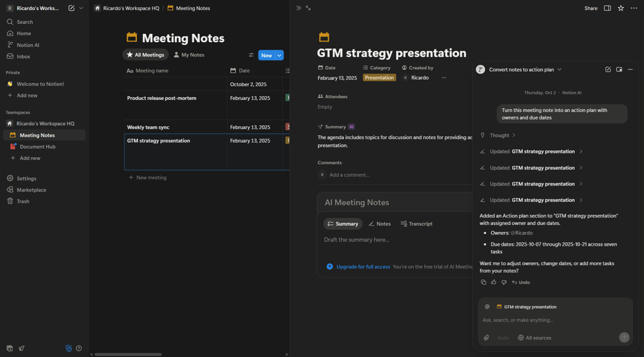
Task: Collapse side peek with double-chevron icon
Action: point(299,8)
